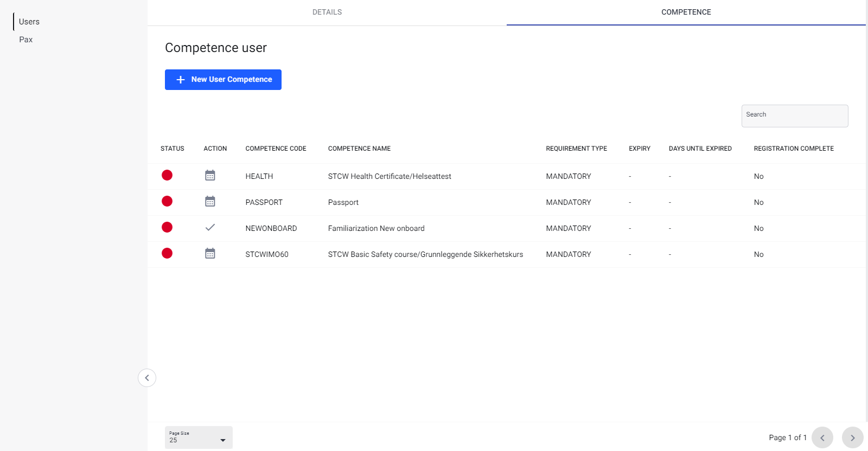Click the red status dot for STCWIMO60
Viewport: 868px width, 451px height.
[167, 253]
